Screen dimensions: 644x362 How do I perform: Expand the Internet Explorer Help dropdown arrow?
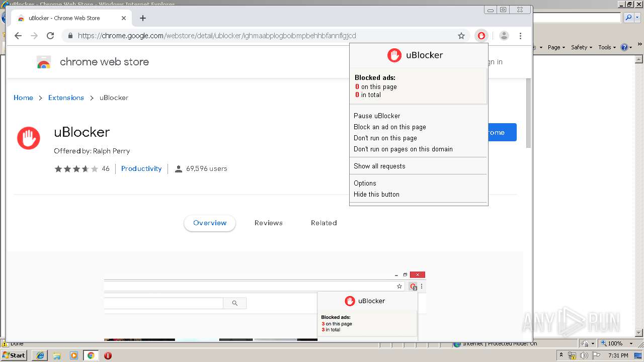click(631, 47)
